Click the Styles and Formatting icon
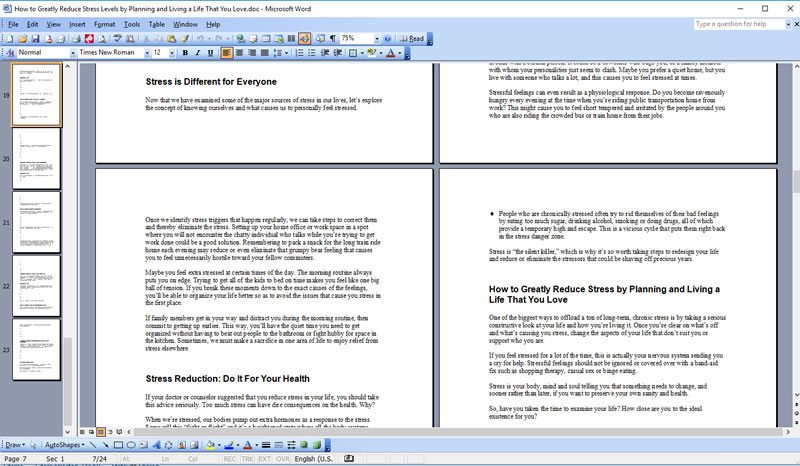This screenshot has height=466, width=800. coord(10,53)
